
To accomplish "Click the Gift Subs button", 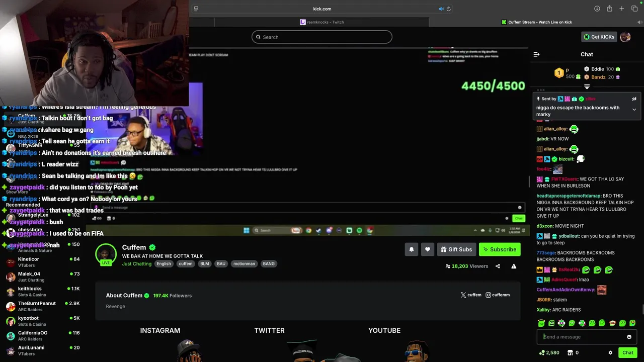I will point(456,249).
